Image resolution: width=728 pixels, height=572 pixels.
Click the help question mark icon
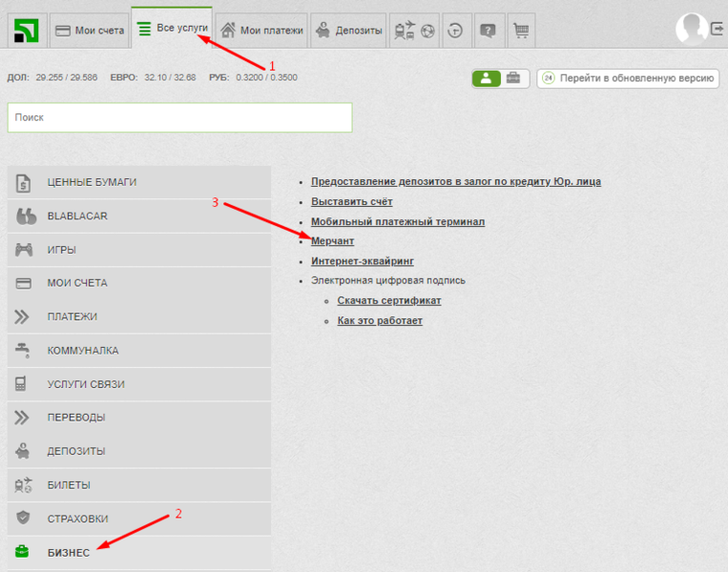[488, 31]
